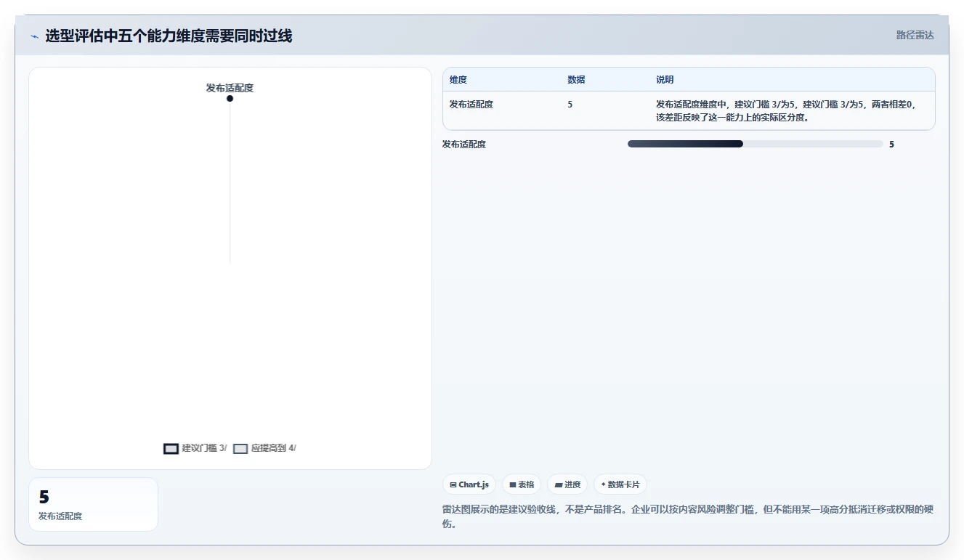Click the value 5 in the table row
The width and height of the screenshot is (964, 560).
coord(570,105)
